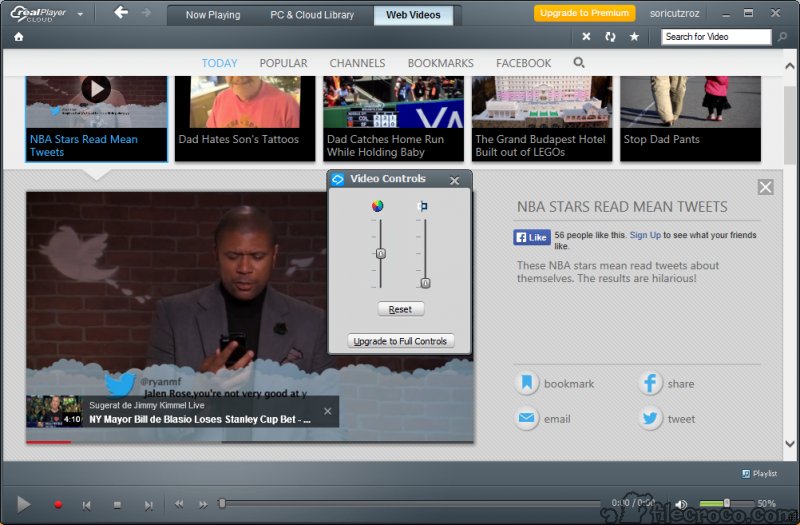The height and width of the screenshot is (525, 800).
Task: Email this video
Action: (543, 419)
